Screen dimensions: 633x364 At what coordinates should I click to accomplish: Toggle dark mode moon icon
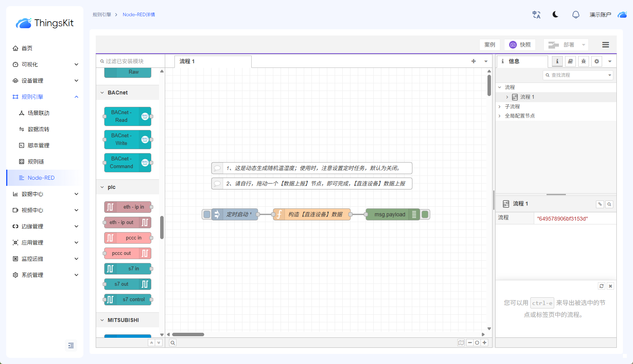[x=555, y=15]
